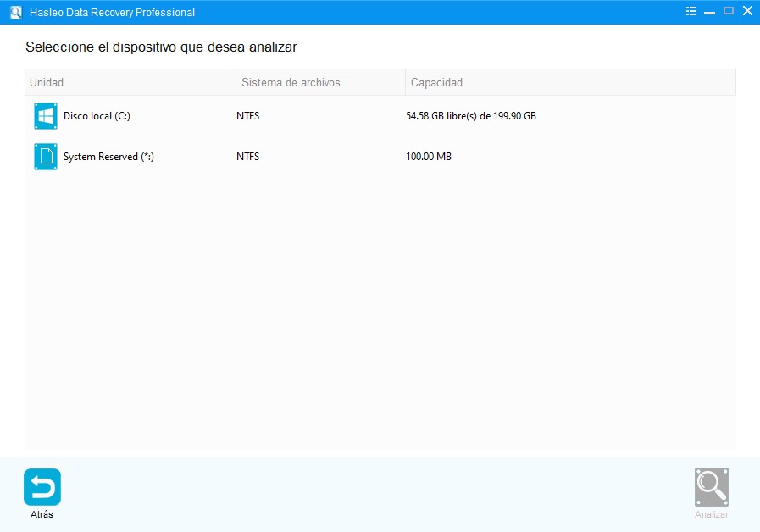Click the partition icon beside System Reserved (*:)
This screenshot has width=760, height=532.
pyautogui.click(x=45, y=157)
